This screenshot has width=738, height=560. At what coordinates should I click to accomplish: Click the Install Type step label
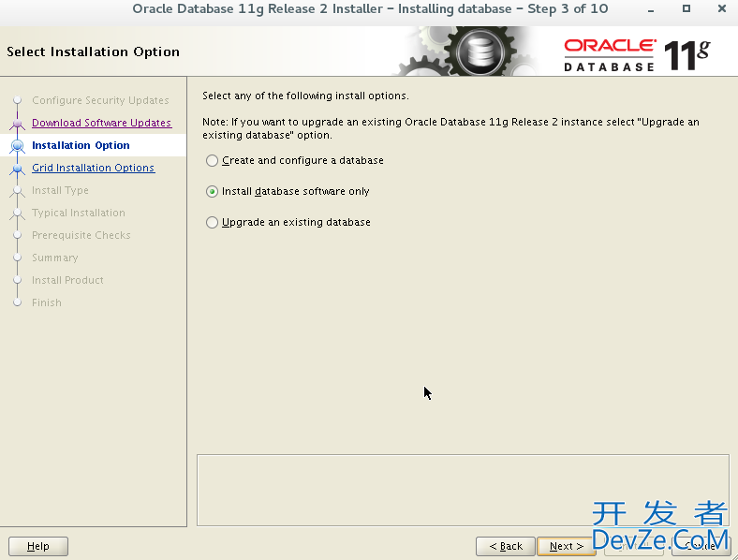(x=60, y=191)
